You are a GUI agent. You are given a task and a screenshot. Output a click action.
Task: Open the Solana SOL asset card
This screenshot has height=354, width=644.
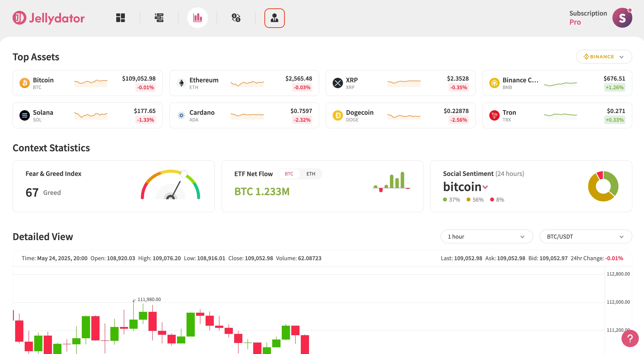pos(87,115)
